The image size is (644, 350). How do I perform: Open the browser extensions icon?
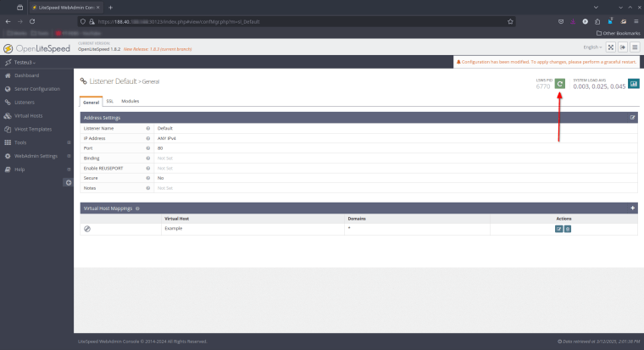click(597, 21)
